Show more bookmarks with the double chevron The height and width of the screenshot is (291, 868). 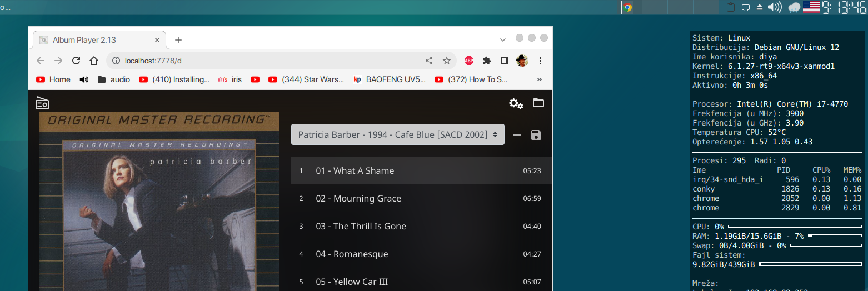pos(539,79)
